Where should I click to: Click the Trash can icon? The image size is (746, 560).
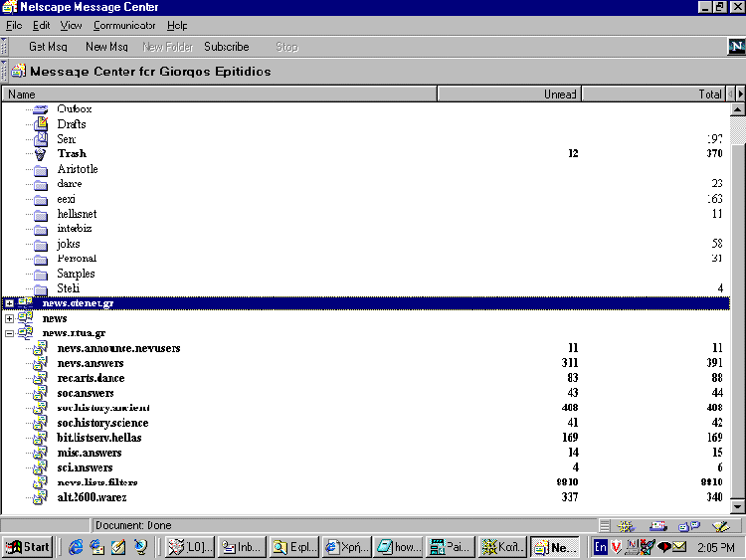(41, 154)
